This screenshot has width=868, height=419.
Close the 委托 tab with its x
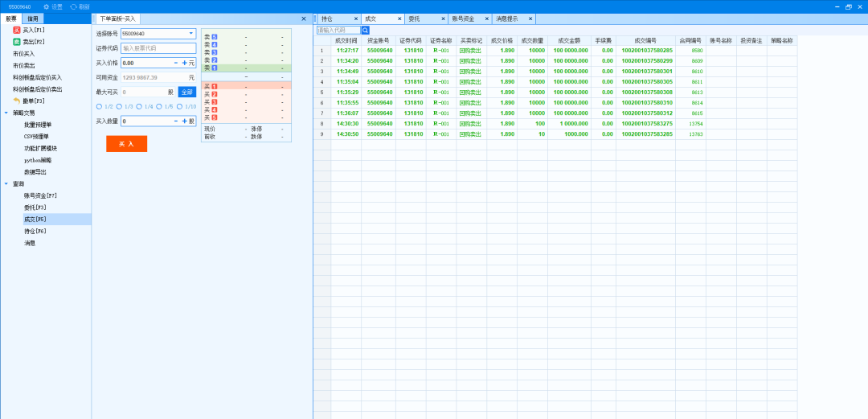pos(444,18)
